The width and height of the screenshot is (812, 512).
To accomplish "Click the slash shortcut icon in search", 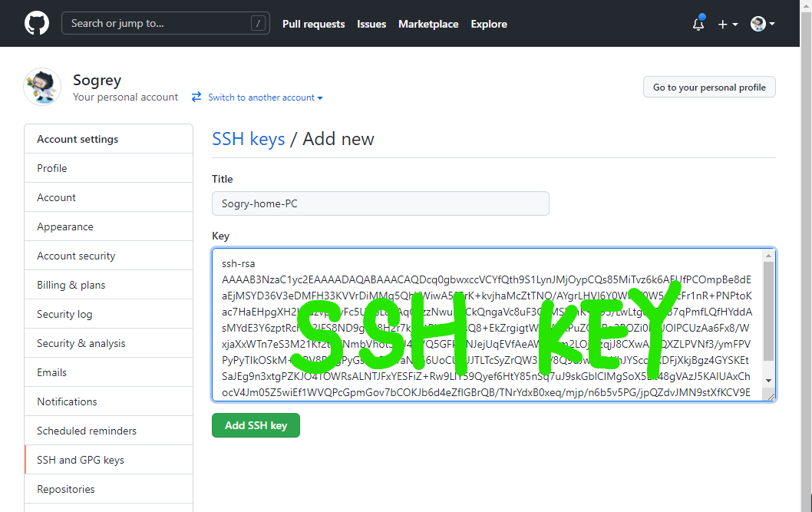I will point(259,23).
